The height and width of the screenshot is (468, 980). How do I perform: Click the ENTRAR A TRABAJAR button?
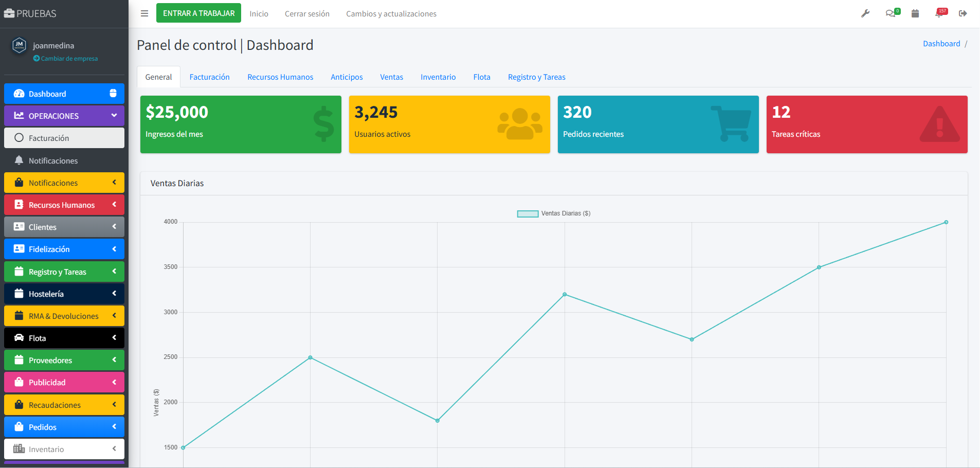198,13
